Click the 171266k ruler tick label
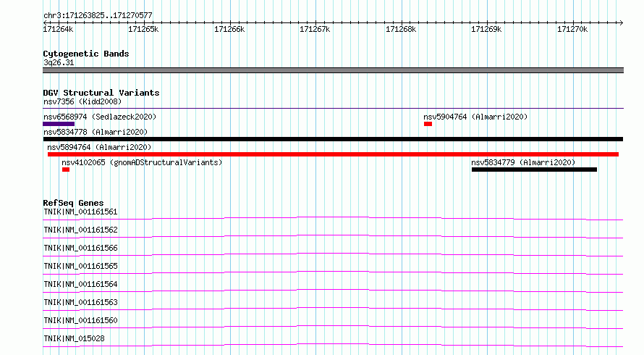This screenshot has width=644, height=355. click(x=229, y=29)
